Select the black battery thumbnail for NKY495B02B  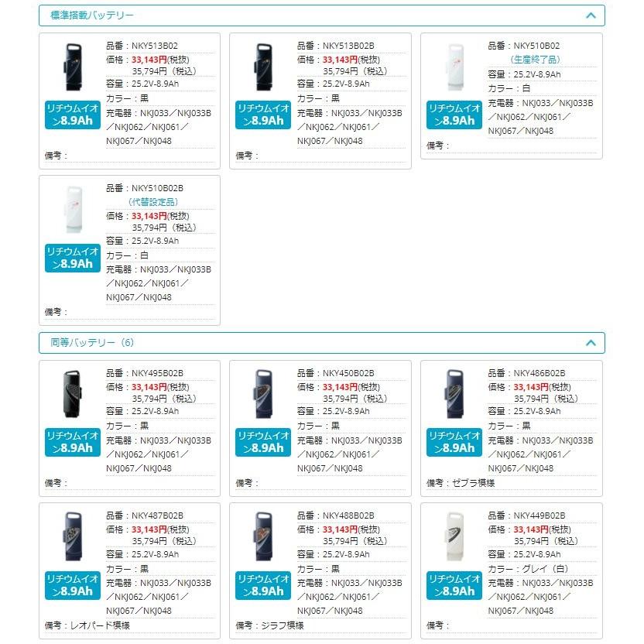pos(72,393)
